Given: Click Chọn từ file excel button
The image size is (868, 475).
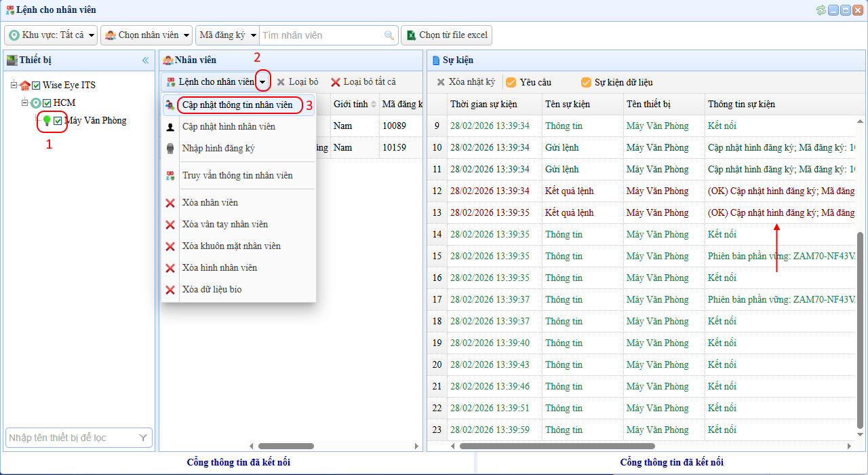Looking at the screenshot, I should tap(446, 35).
